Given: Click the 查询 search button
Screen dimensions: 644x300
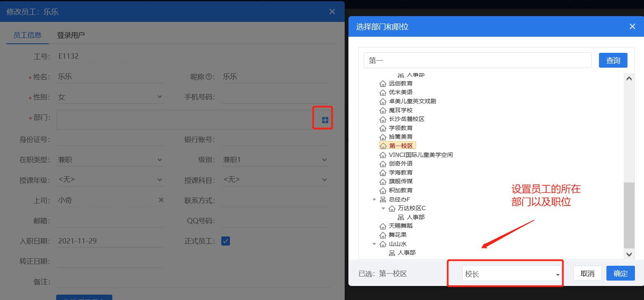Looking at the screenshot, I should coord(613,60).
